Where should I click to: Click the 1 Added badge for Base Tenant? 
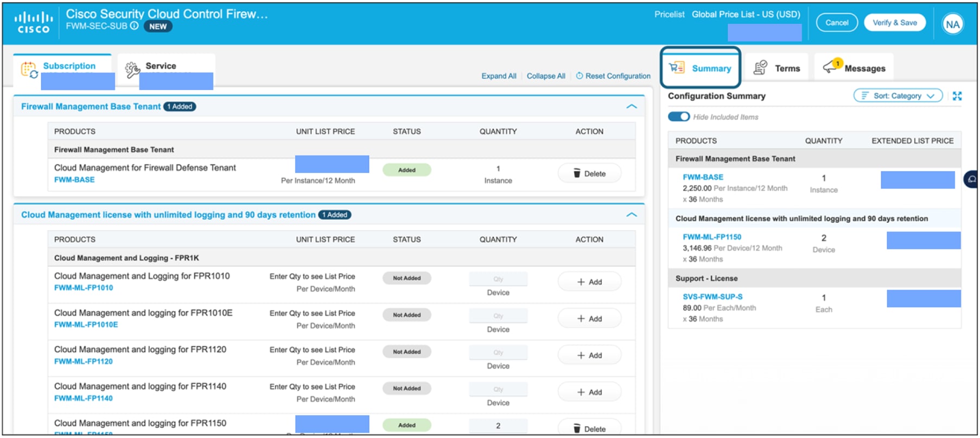tap(180, 106)
